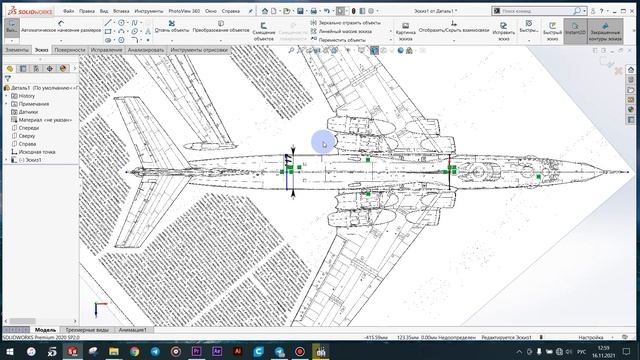Select the Corner Rectangle tool

108,31
